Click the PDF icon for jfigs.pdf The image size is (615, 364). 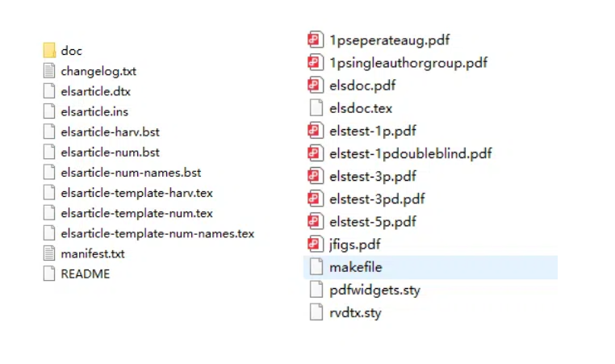[315, 244]
